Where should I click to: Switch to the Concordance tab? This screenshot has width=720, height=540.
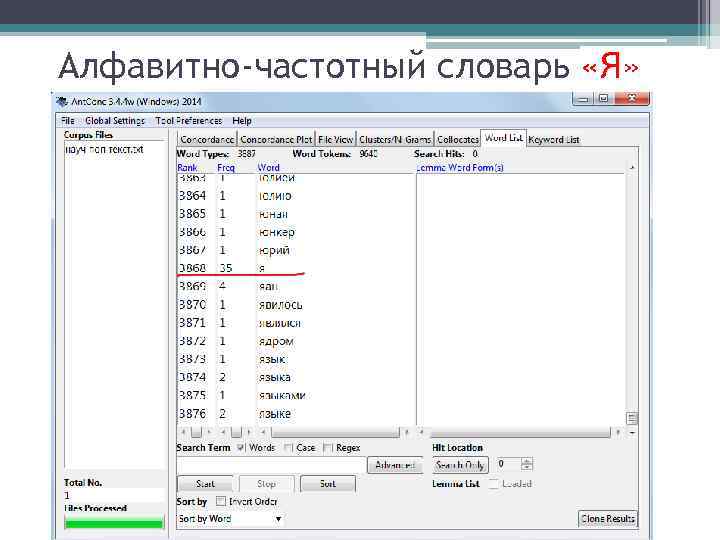(x=207, y=139)
